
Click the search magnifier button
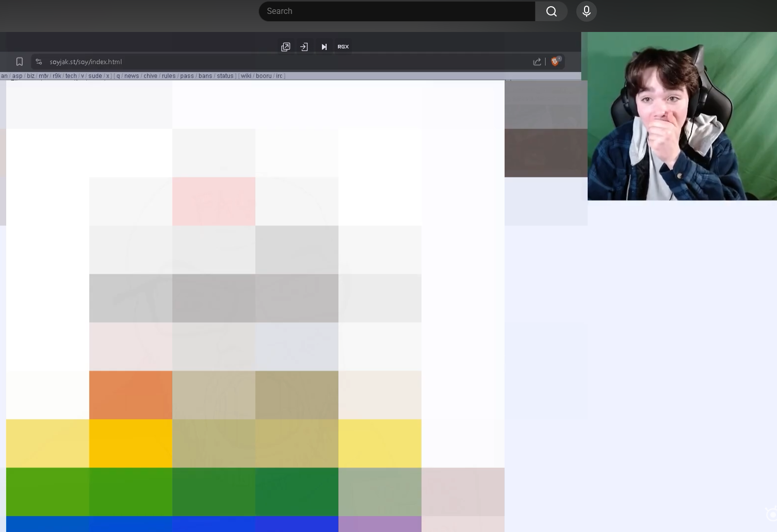[551, 11]
